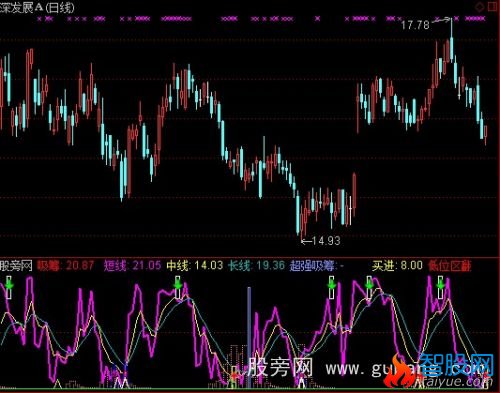Select the 吸筹: 20.87 indicator label

(x=65, y=266)
